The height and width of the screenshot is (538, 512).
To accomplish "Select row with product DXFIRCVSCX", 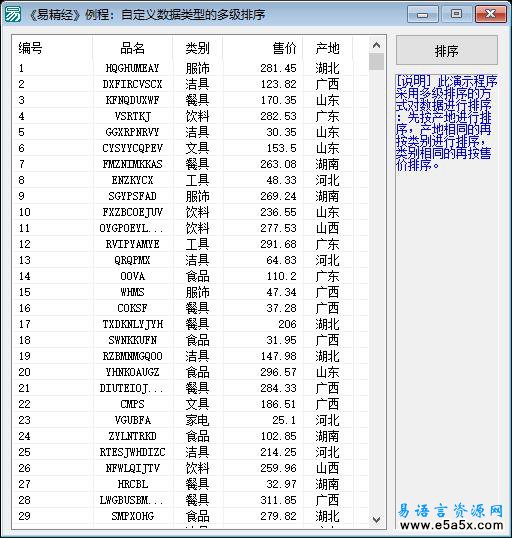I will click(191, 84).
